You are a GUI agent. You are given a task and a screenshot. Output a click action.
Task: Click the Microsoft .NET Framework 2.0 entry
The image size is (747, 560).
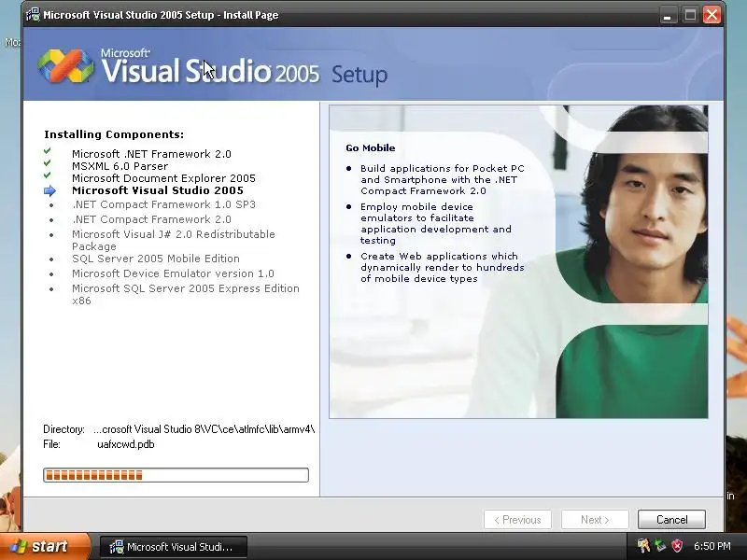pyautogui.click(x=151, y=154)
